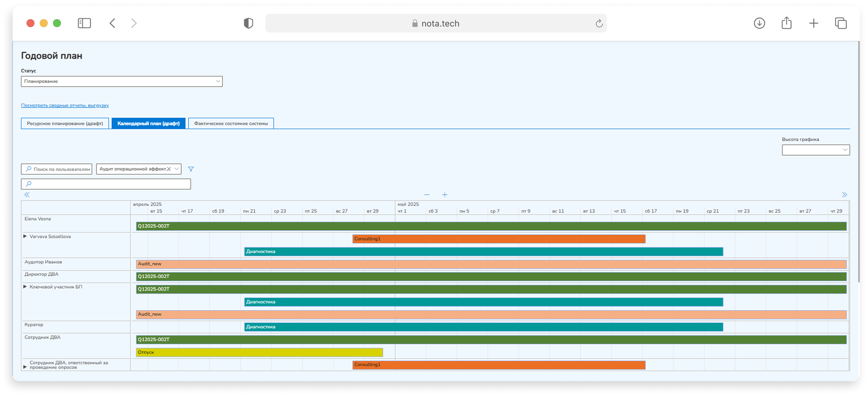
Task: Click the yellow Отпуск bar
Action: pos(259,352)
